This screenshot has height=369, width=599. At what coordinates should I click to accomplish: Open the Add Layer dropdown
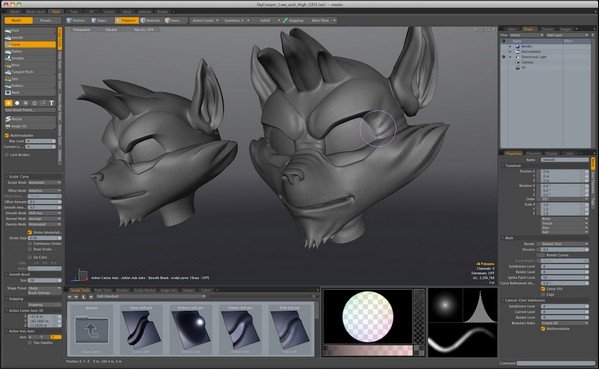pos(568,35)
